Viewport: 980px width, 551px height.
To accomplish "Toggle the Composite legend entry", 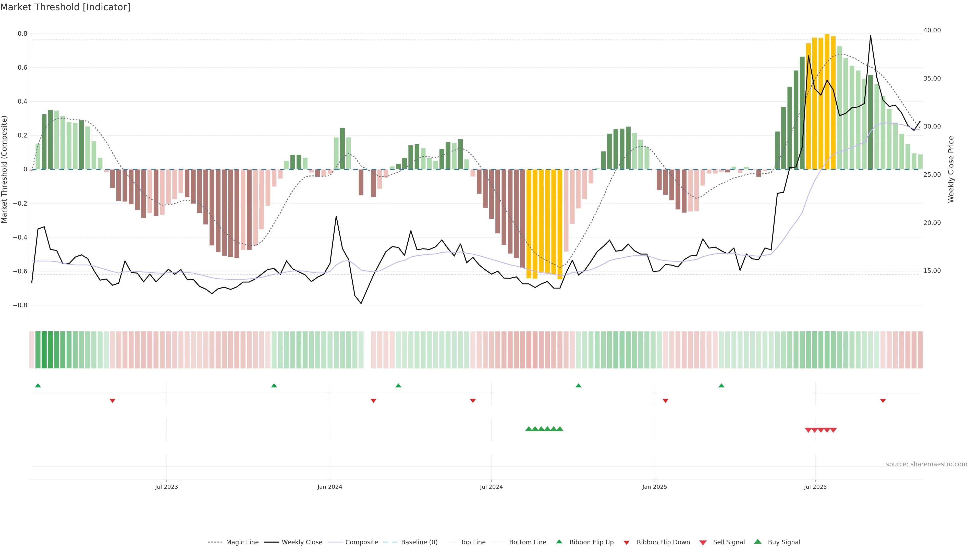I will point(361,542).
